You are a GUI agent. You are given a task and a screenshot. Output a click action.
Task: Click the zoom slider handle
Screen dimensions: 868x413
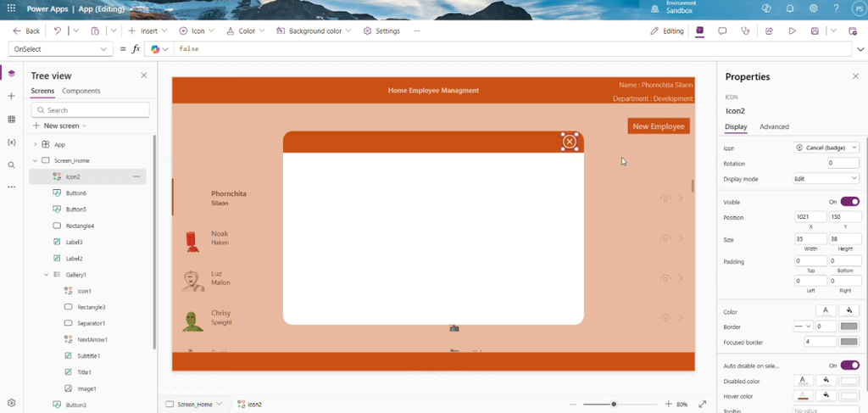click(x=614, y=405)
